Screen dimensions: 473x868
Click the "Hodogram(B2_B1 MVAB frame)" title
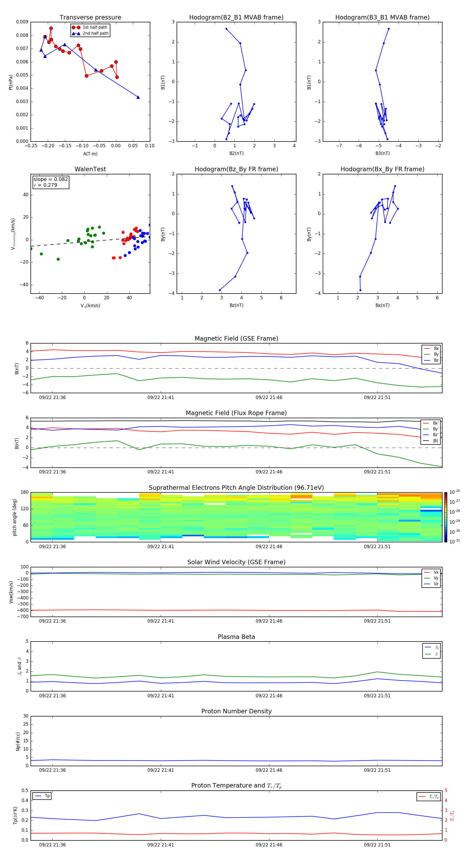[236, 17]
